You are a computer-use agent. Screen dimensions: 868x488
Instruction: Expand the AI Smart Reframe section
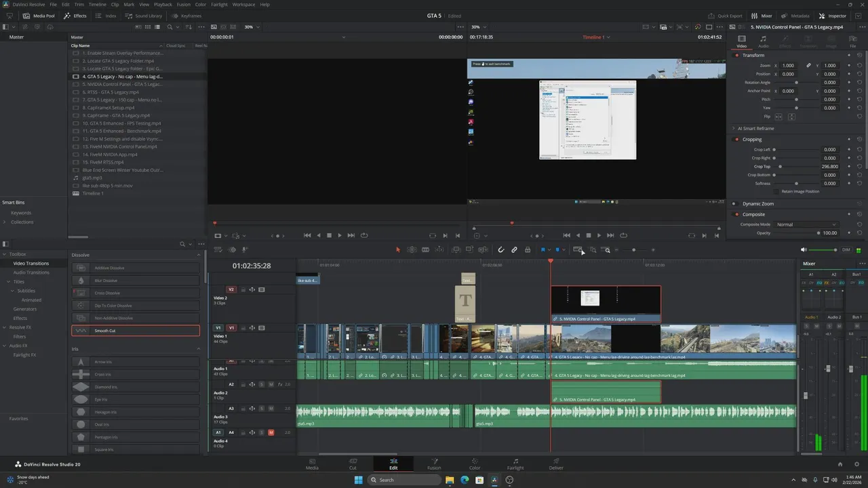click(733, 128)
